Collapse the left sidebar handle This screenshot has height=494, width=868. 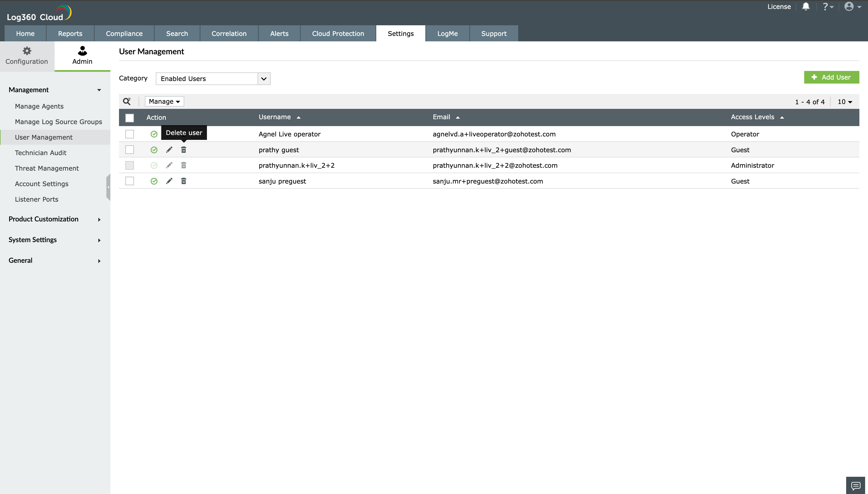pyautogui.click(x=108, y=187)
